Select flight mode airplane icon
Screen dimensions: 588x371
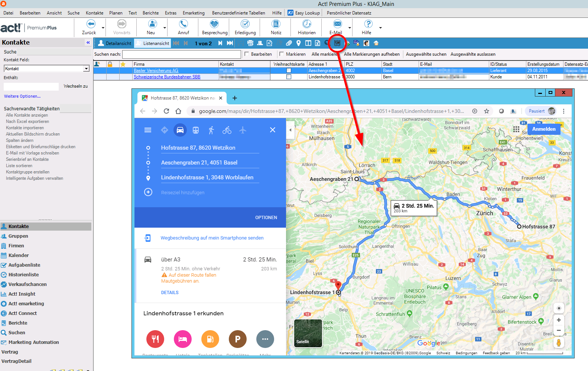(x=243, y=130)
